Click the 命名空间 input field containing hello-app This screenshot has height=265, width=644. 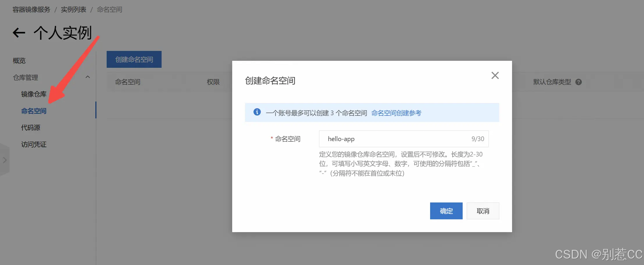pyautogui.click(x=404, y=139)
